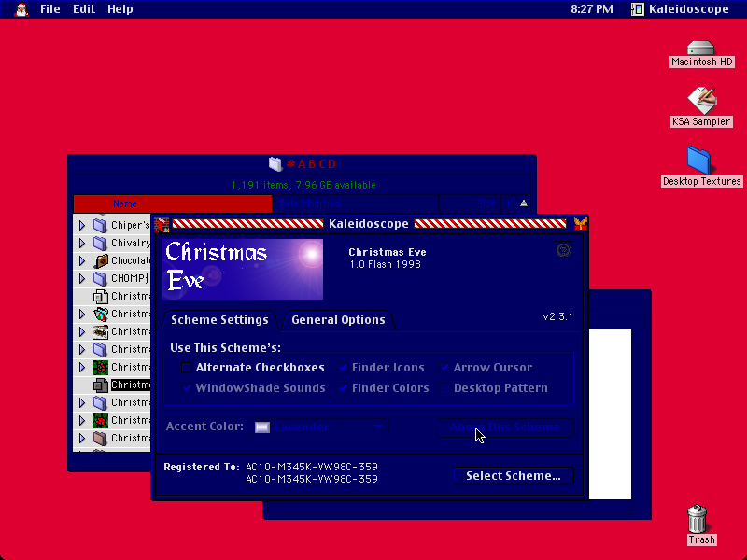Expand the Chiper's folder row

click(x=82, y=225)
